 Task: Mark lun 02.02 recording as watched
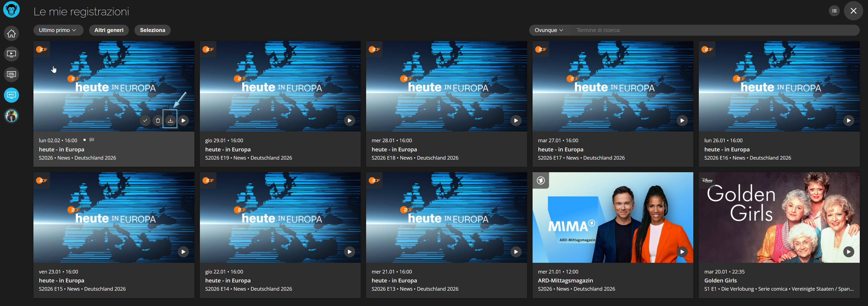145,121
